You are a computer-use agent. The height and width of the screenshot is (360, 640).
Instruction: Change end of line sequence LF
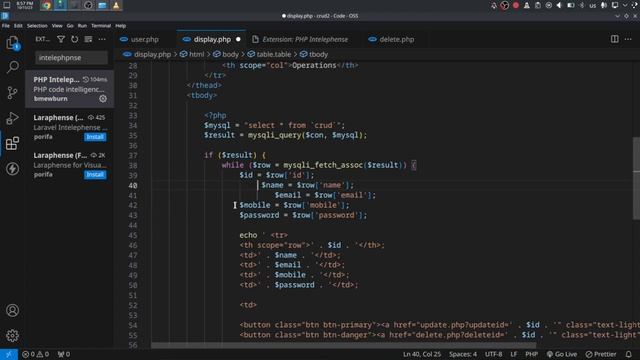pyautogui.click(x=513, y=354)
